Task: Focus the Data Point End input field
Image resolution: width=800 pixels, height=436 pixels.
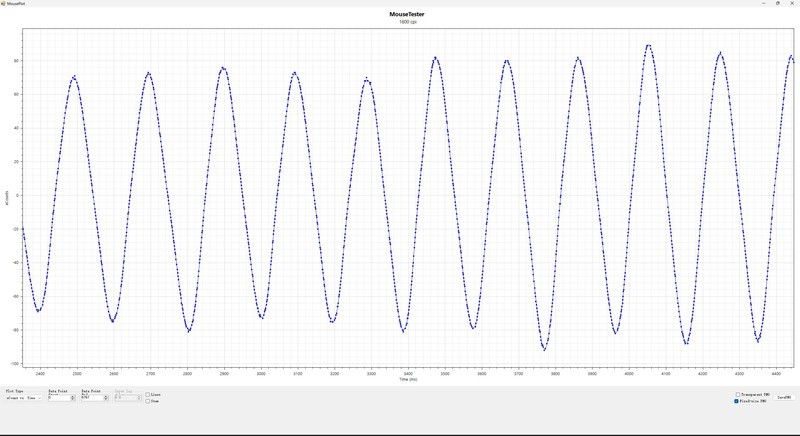Action: click(91, 398)
